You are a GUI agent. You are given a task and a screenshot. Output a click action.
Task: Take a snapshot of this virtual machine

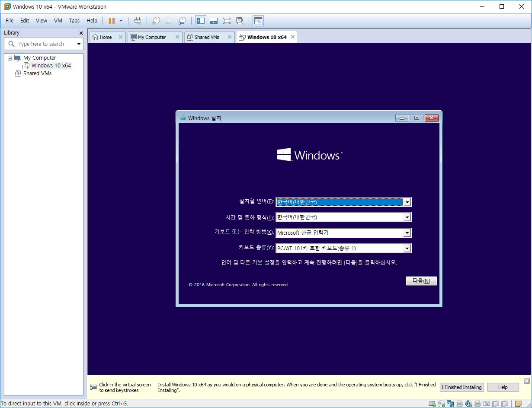[156, 20]
